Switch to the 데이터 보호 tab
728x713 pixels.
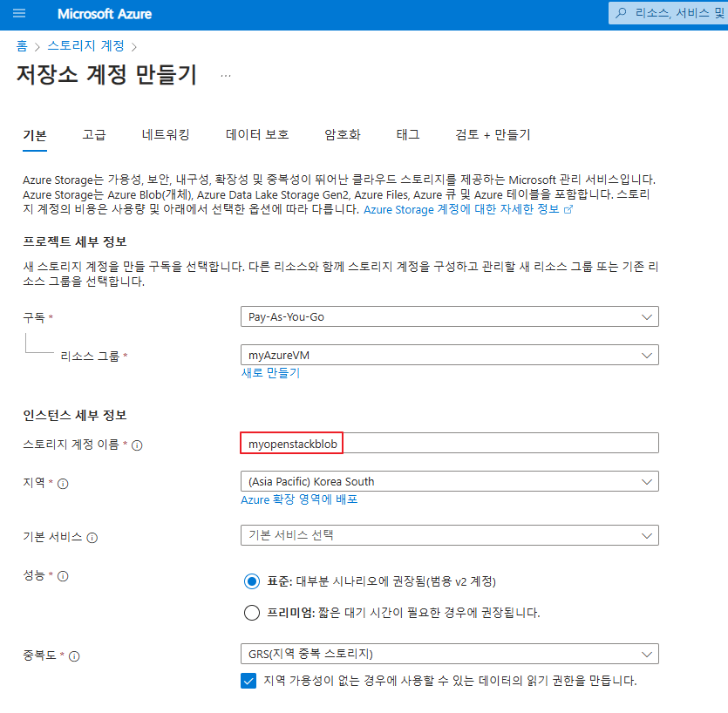click(257, 135)
